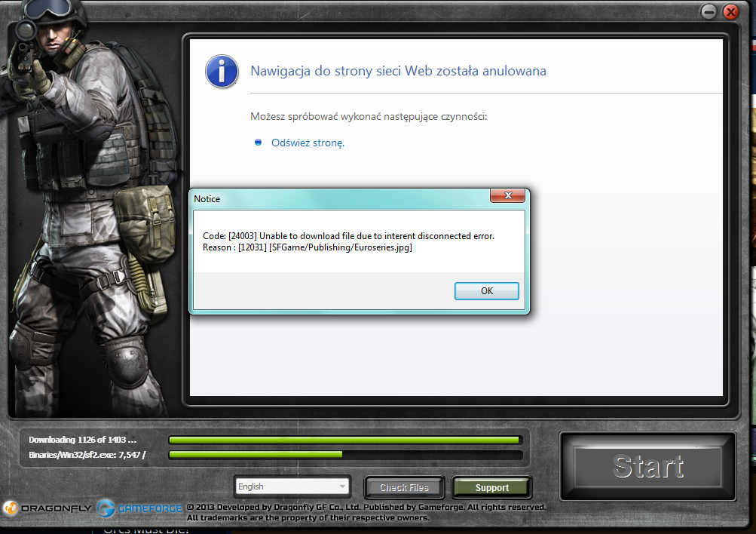The image size is (756, 534).
Task: Minimize the launcher window
Action: [709, 11]
